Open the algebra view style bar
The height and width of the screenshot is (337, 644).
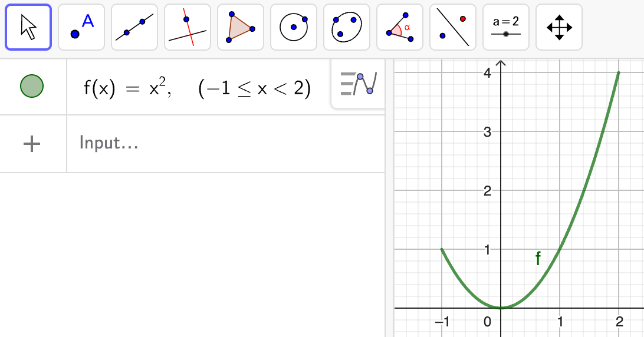click(x=358, y=84)
